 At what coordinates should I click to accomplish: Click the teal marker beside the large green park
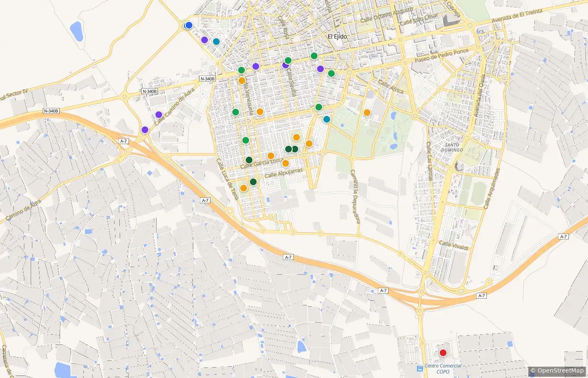coord(327,119)
